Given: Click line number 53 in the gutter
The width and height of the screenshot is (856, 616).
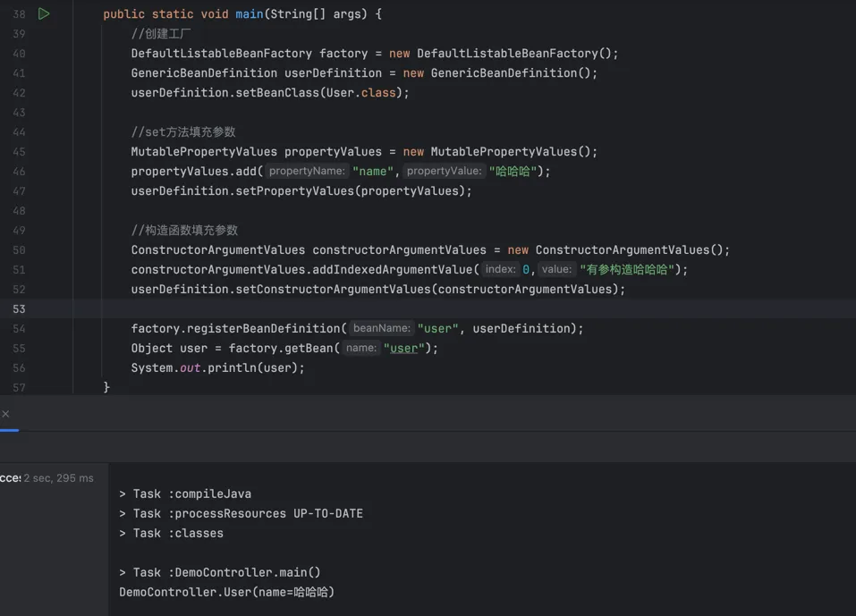Looking at the screenshot, I should [19, 309].
